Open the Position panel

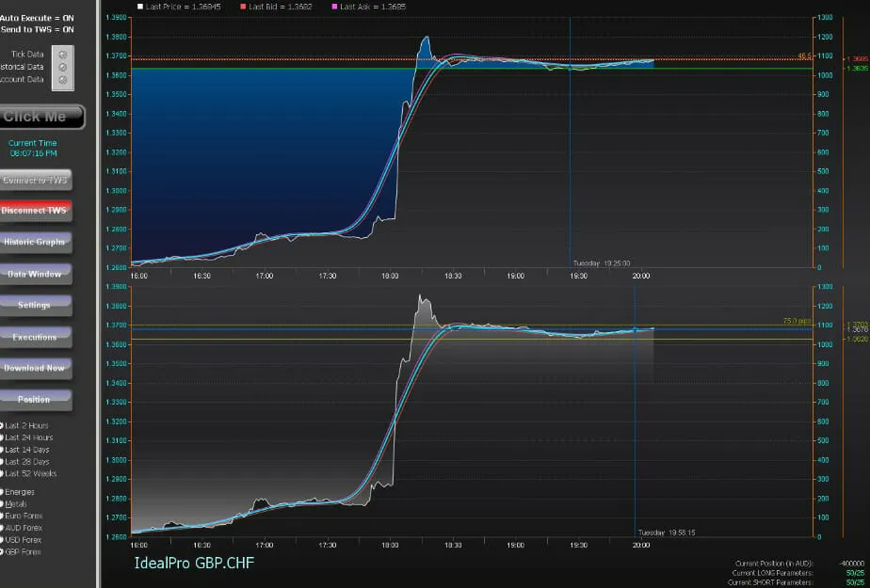(x=36, y=399)
